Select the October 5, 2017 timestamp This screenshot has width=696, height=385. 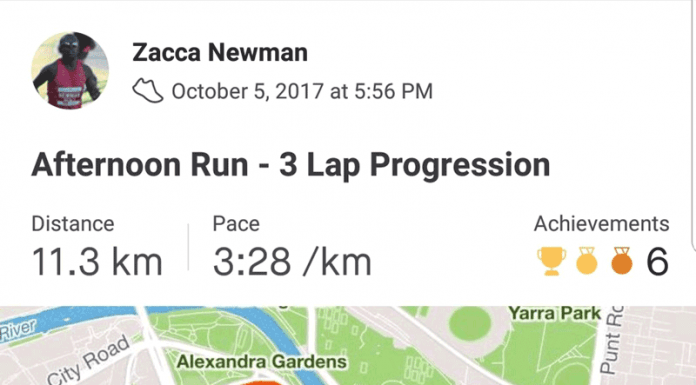click(302, 91)
